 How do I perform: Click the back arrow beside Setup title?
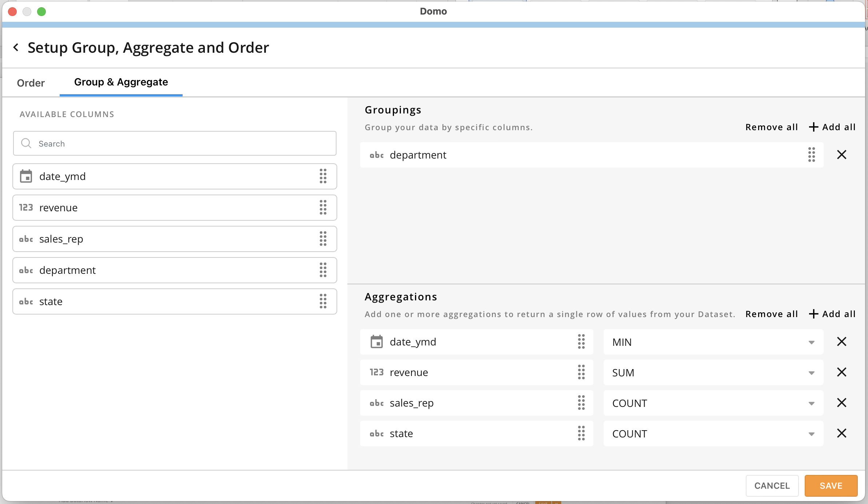pyautogui.click(x=16, y=47)
